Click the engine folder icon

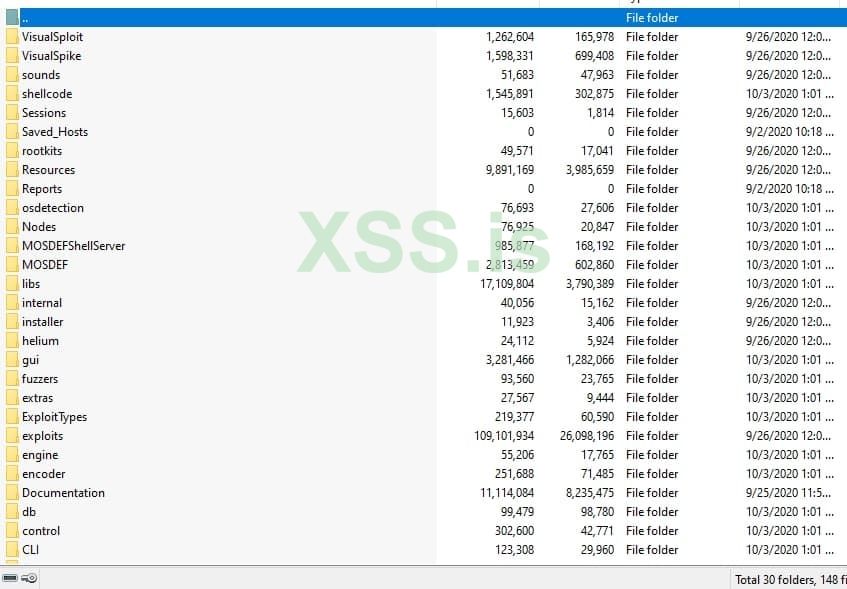[12, 454]
